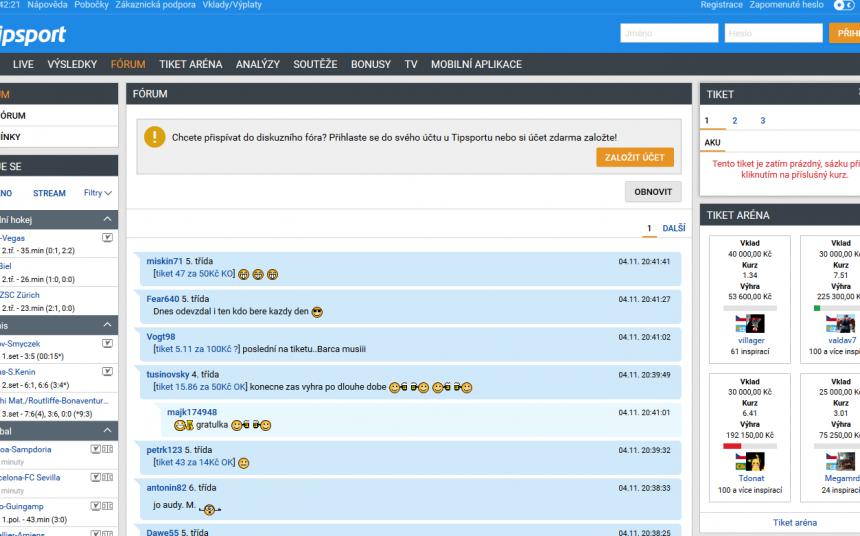Open the BONUSY menu item

[x=371, y=64]
